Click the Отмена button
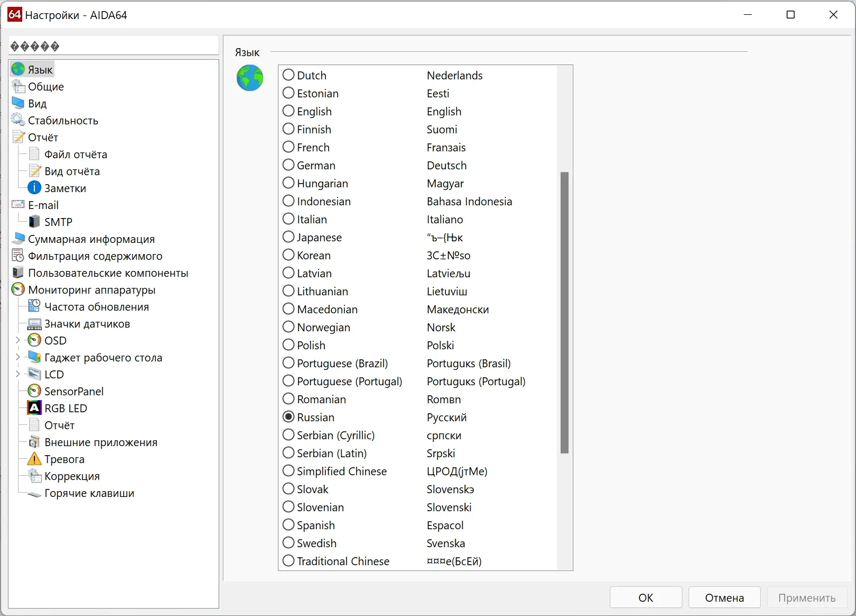 725,597
